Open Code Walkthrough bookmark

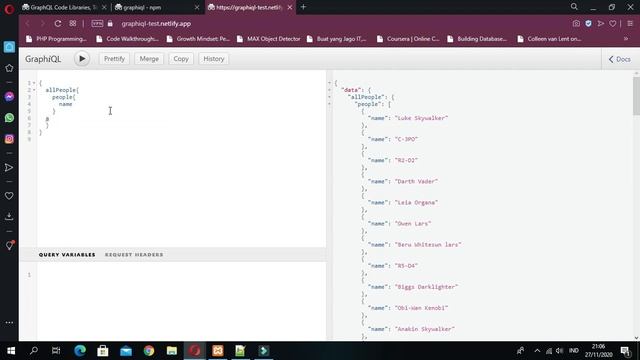point(127,39)
